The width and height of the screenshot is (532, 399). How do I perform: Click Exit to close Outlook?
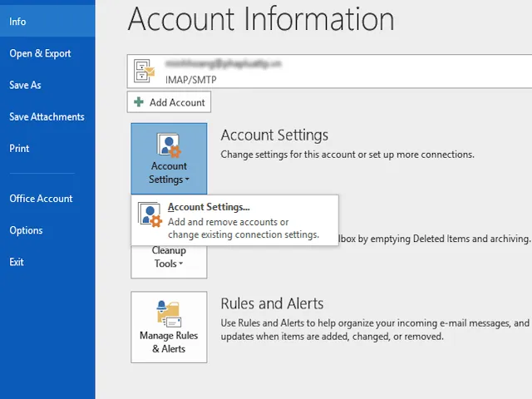[17, 262]
